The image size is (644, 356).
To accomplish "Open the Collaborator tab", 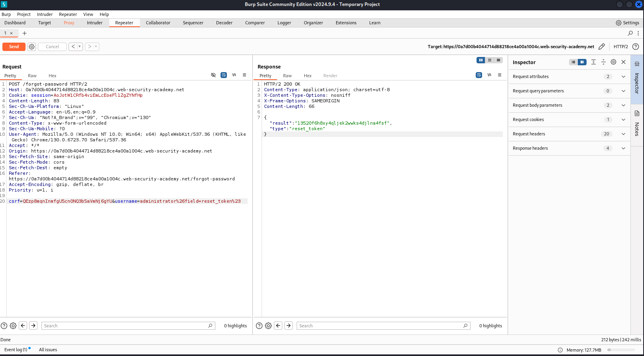I will [x=158, y=23].
